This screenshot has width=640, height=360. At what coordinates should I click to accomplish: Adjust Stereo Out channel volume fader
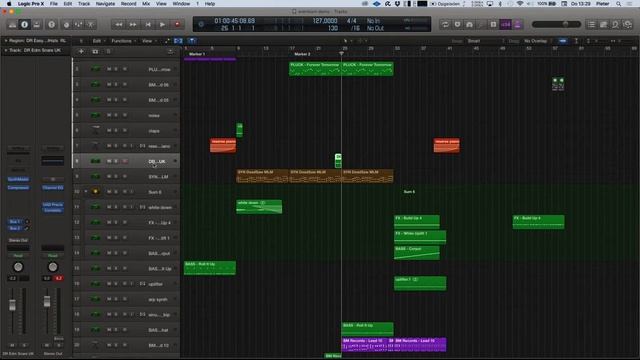(47, 301)
